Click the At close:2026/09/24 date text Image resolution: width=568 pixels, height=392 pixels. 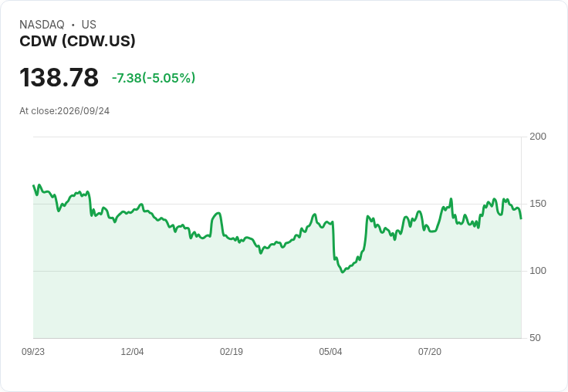(x=65, y=111)
